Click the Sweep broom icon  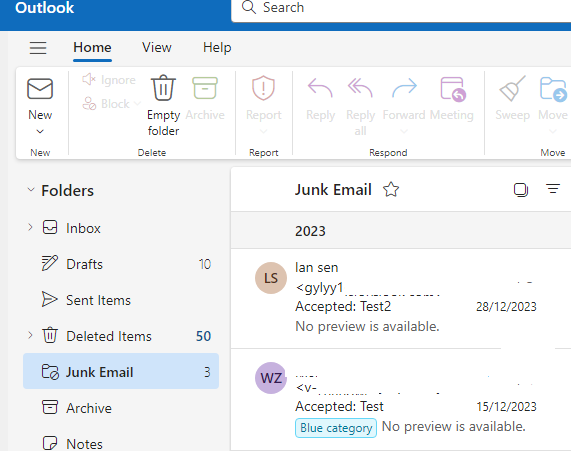pos(512,89)
